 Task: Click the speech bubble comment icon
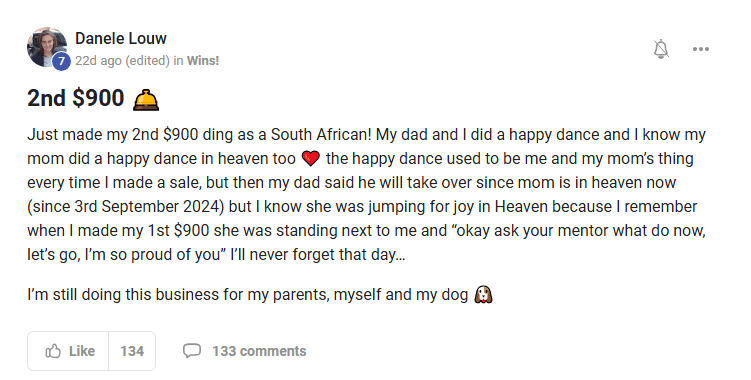192,351
